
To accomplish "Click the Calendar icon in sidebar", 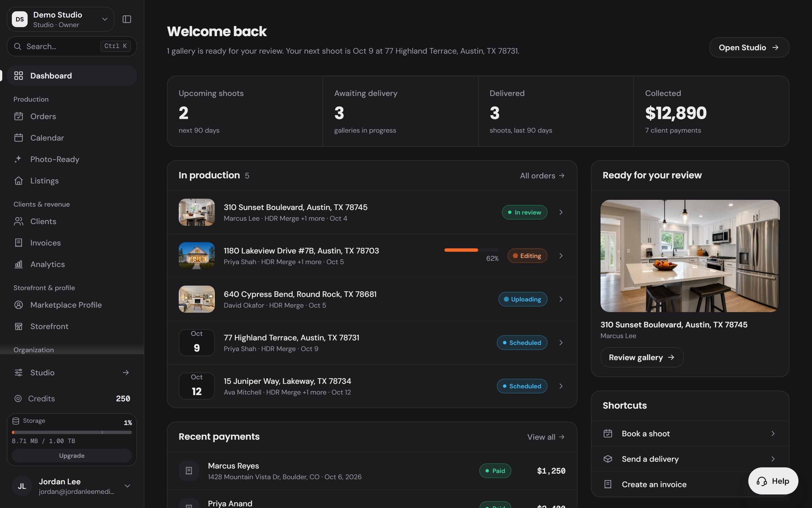I will coord(18,138).
